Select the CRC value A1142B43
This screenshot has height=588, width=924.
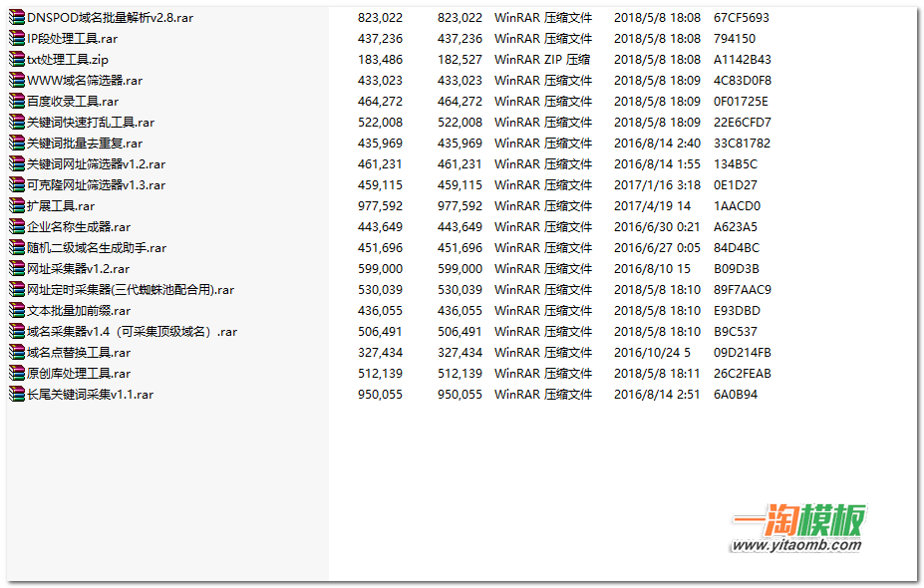pyautogui.click(x=742, y=60)
